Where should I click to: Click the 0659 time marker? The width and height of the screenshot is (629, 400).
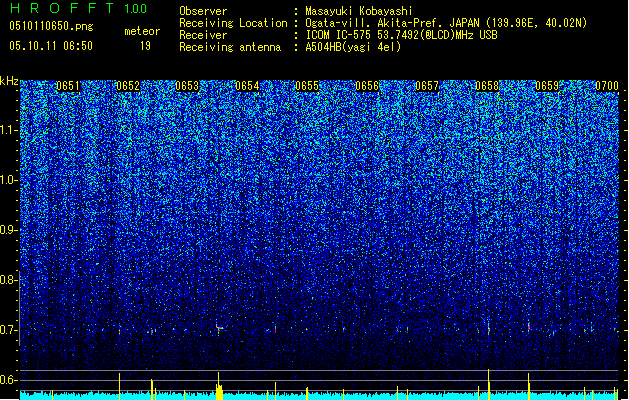click(x=547, y=86)
